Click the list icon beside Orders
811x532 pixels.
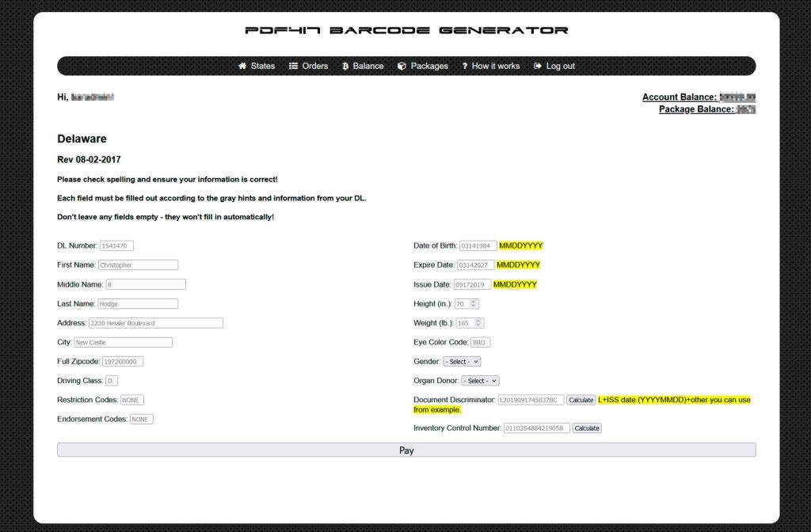pos(292,66)
